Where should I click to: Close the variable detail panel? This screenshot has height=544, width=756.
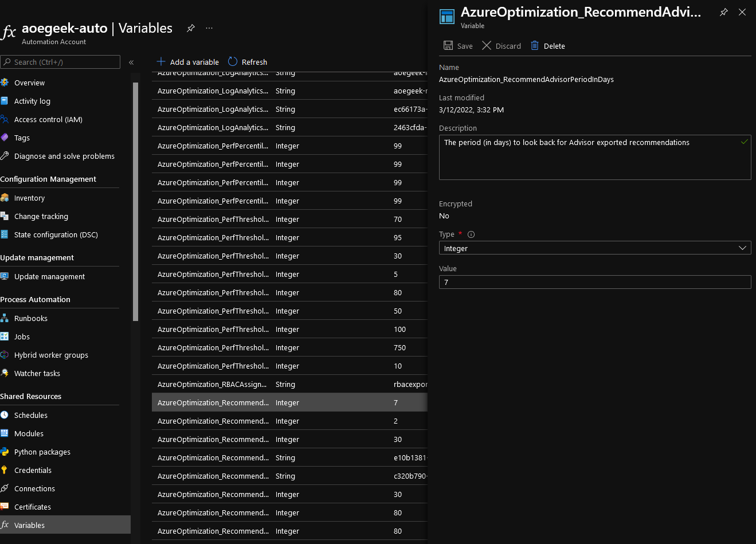tap(742, 12)
